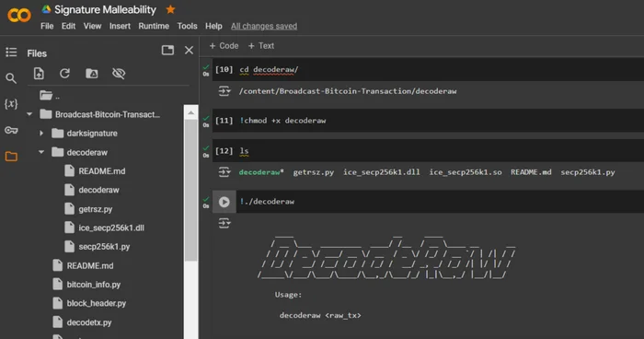This screenshot has height=339, width=644.
Task: Open output actions for the ls cell
Action: pos(224,172)
